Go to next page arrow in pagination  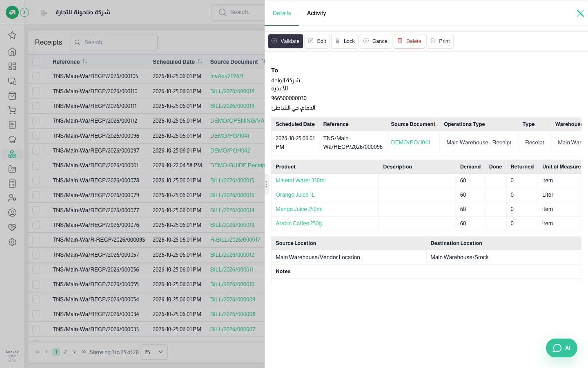coord(74,352)
